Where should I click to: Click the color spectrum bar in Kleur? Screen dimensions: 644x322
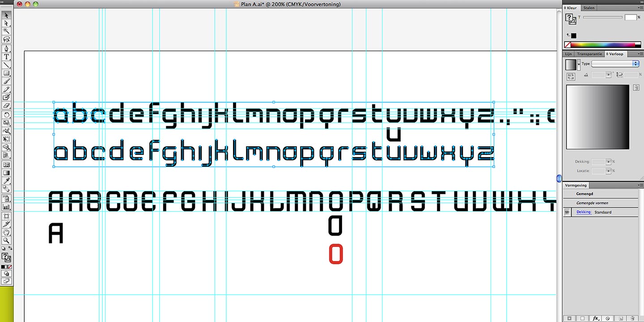point(603,45)
